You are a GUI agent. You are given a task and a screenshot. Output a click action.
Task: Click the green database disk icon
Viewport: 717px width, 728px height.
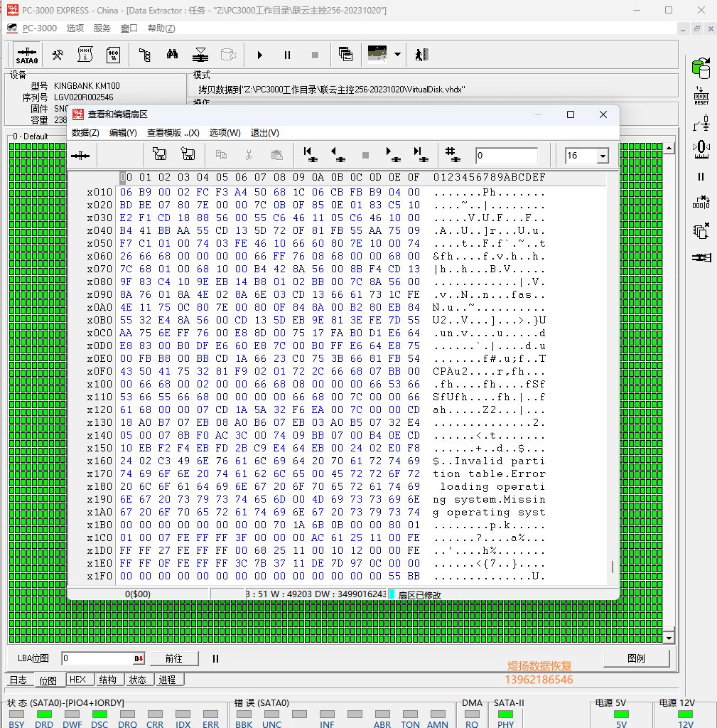701,68
